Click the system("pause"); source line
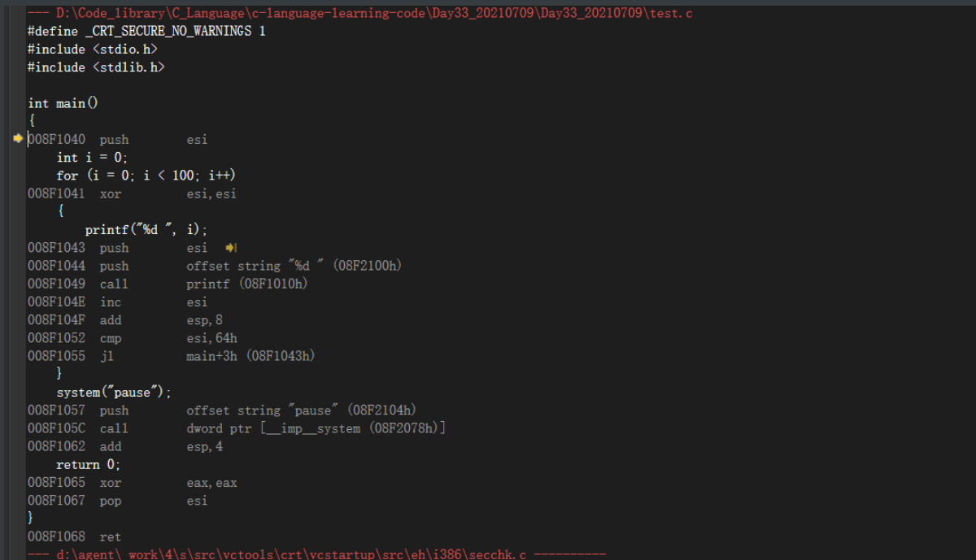Screen dimensions: 976x560 tap(114, 393)
